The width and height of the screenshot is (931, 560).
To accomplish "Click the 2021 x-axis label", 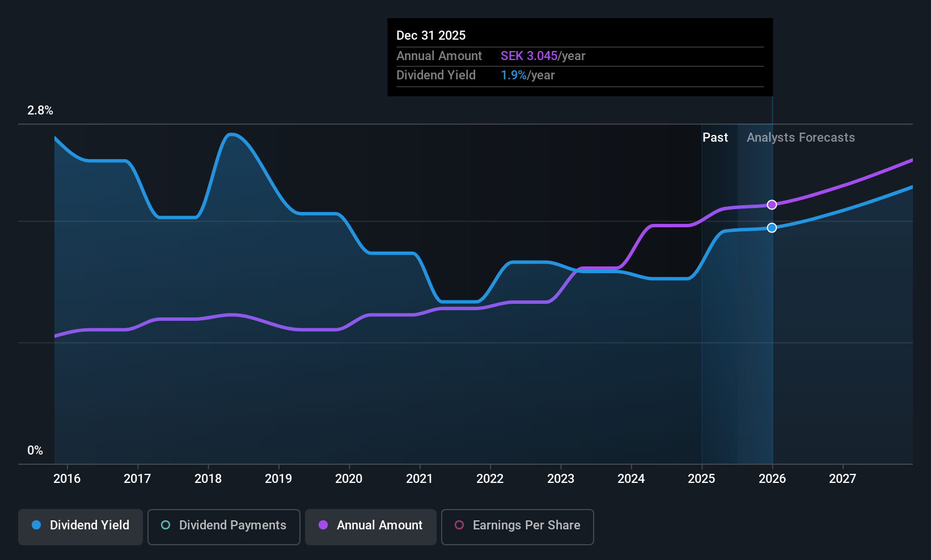I will 420,478.
